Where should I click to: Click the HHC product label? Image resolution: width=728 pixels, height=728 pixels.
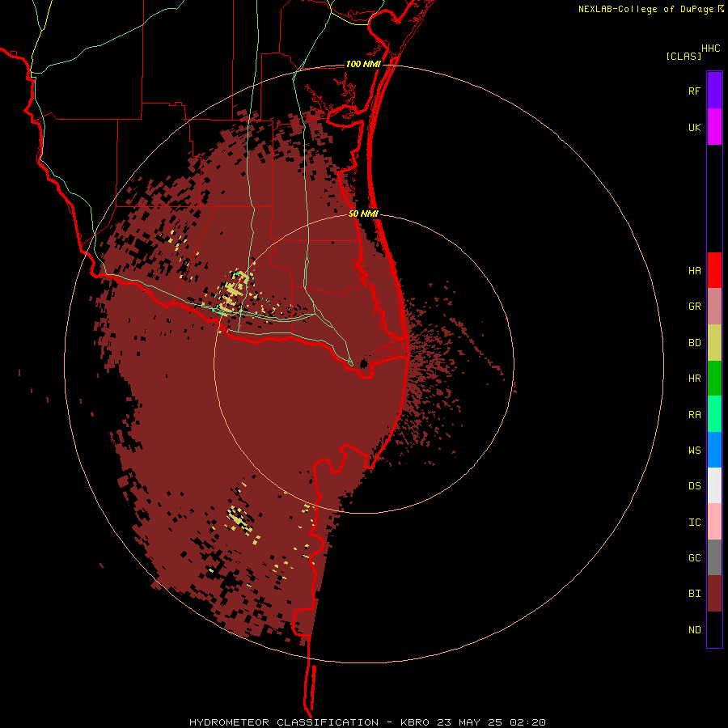(711, 49)
